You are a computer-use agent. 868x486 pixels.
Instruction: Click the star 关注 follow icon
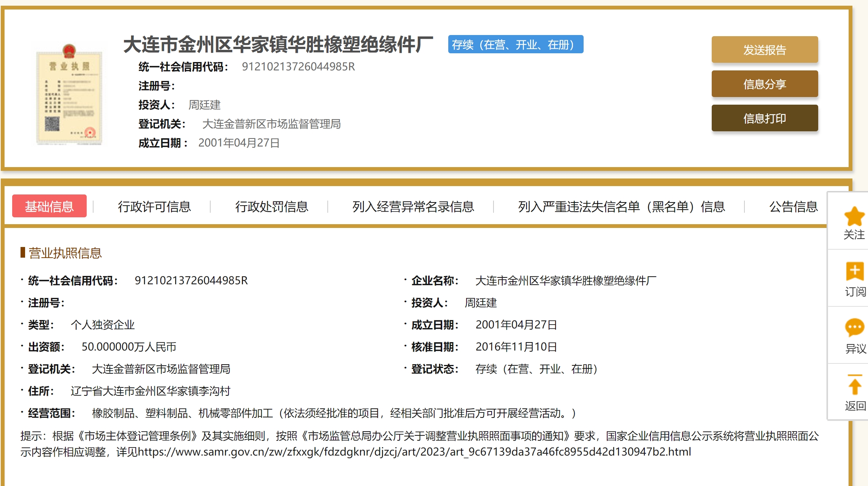(854, 217)
